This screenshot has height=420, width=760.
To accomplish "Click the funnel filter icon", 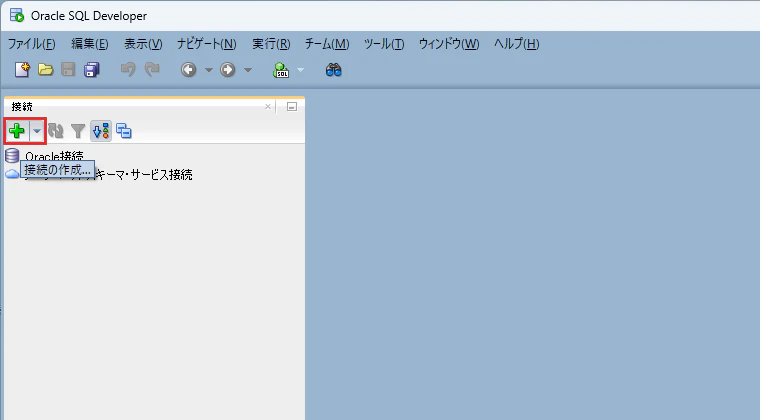I will click(78, 131).
